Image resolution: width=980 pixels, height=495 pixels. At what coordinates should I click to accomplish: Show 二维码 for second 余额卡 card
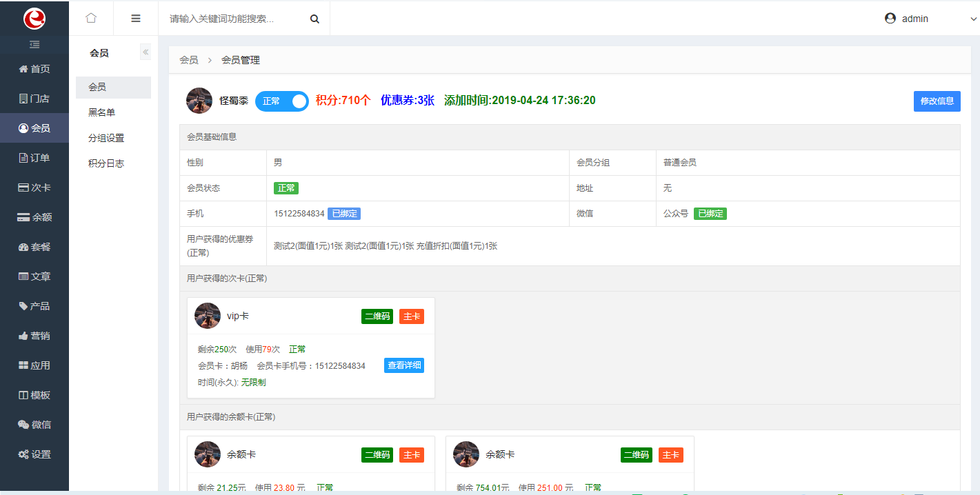click(x=637, y=455)
